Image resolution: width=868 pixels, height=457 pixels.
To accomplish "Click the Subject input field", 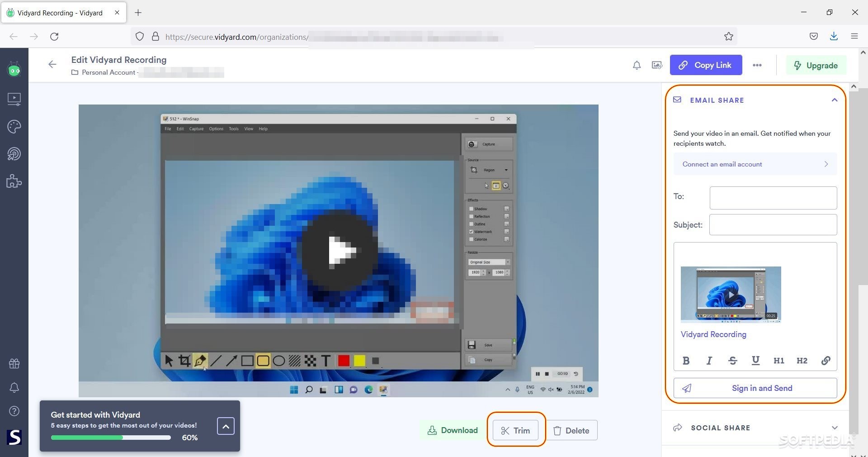I will pyautogui.click(x=773, y=225).
